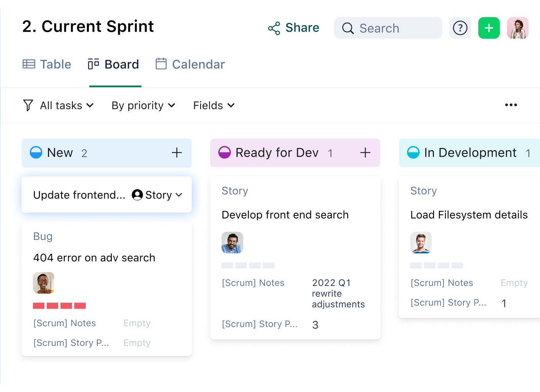Screen dimensions: 540x392
Task: Add a task to Ready for Dev column
Action: (x=365, y=153)
